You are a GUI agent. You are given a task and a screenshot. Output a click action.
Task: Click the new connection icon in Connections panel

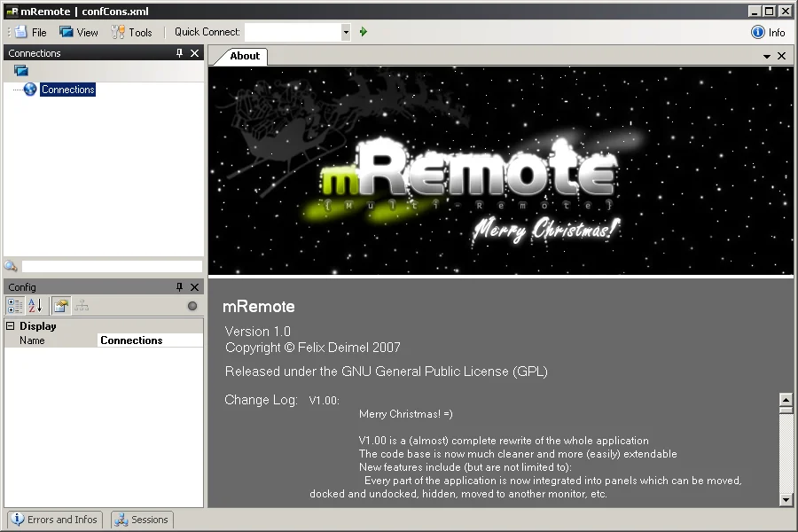(x=21, y=71)
